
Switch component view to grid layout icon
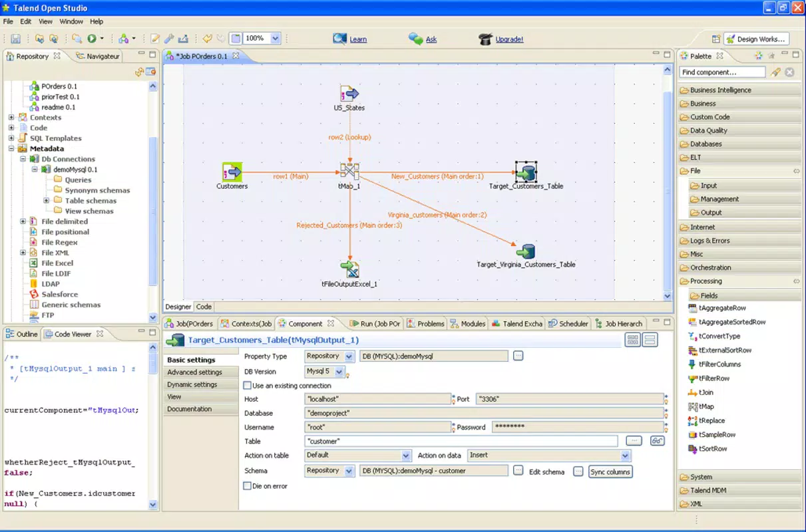tap(633, 340)
